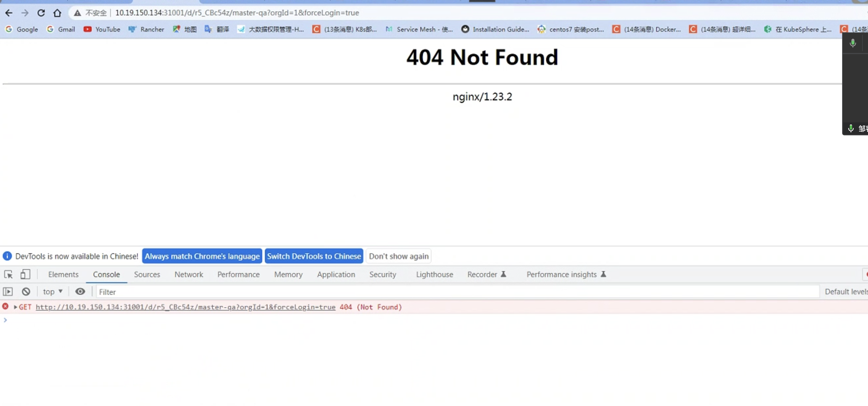
Task: Click the clear console icon
Action: tap(26, 291)
